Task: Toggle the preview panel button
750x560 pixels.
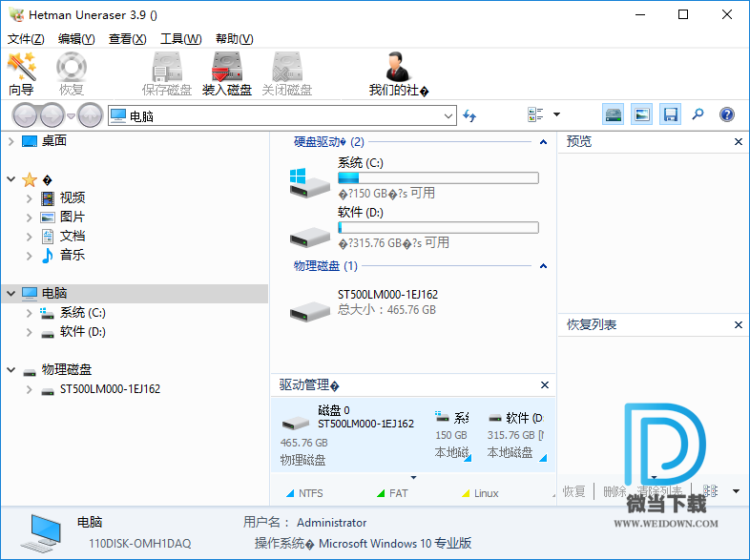Action: [642, 114]
